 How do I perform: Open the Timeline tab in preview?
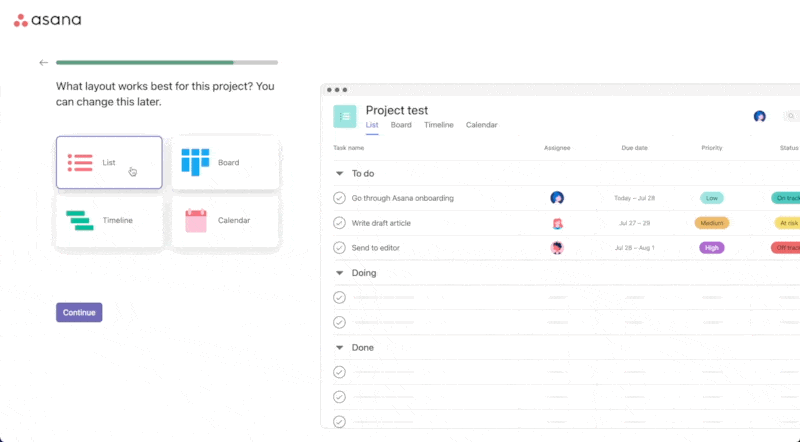click(439, 125)
